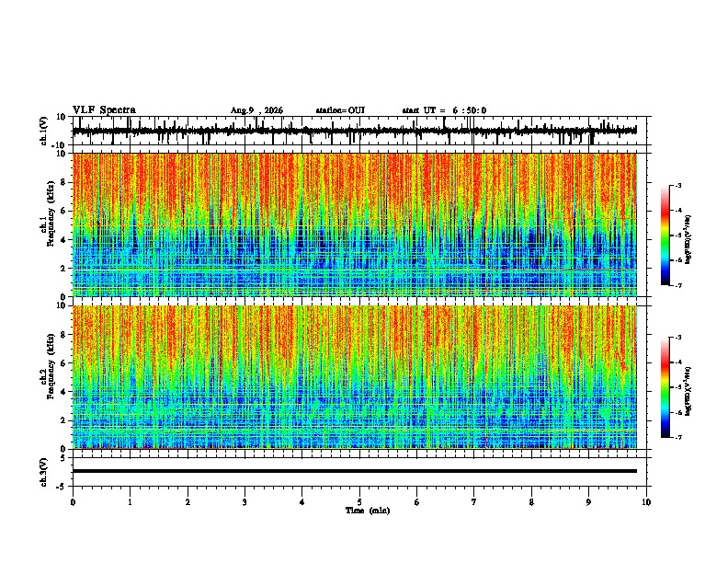This screenshot has height=563, width=728.
Task: Click the '6' kHz tick on ch.2 spectrogram
Action: (x=64, y=363)
